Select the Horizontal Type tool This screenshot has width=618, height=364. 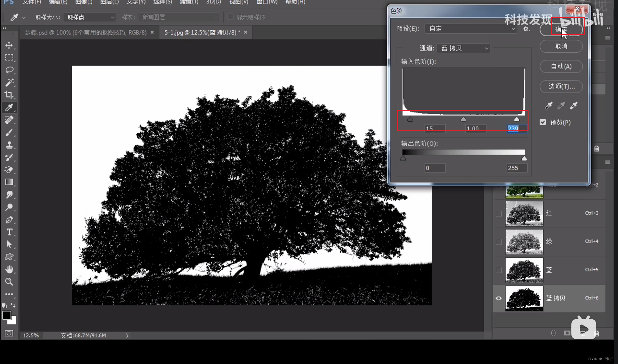tap(9, 232)
